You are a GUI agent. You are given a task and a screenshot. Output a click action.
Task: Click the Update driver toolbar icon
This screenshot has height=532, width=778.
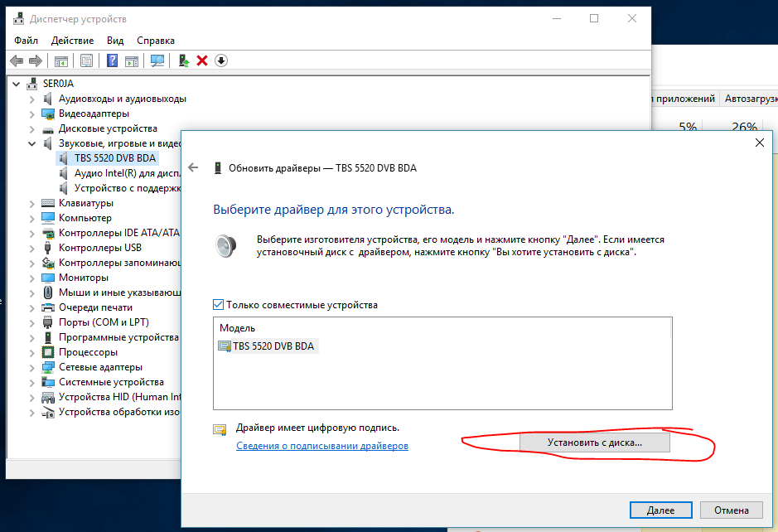pyautogui.click(x=184, y=60)
